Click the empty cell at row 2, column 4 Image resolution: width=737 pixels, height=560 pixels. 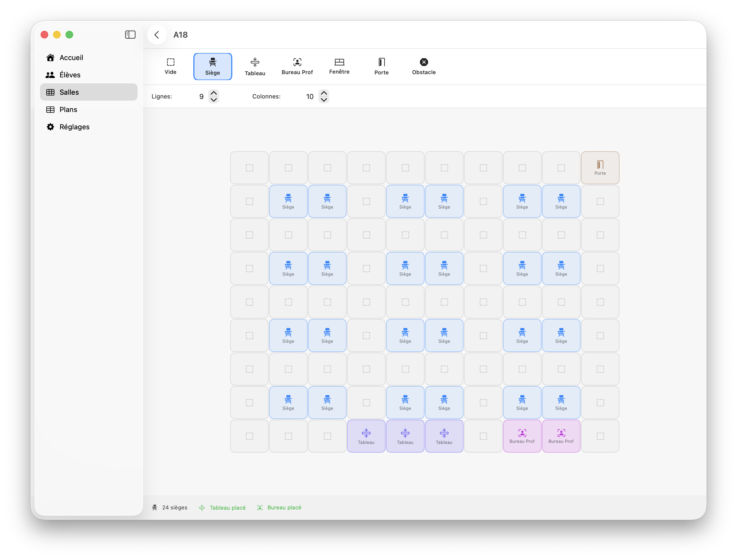click(x=366, y=201)
